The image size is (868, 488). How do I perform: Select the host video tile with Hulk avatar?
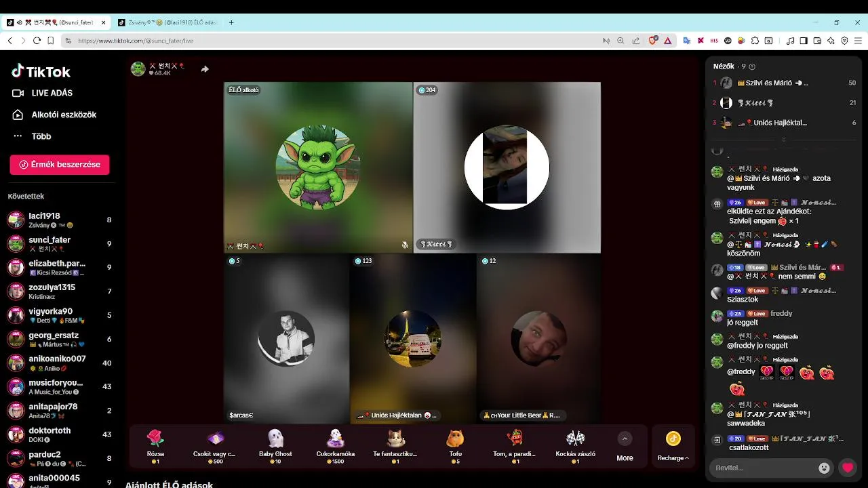pyautogui.click(x=318, y=167)
